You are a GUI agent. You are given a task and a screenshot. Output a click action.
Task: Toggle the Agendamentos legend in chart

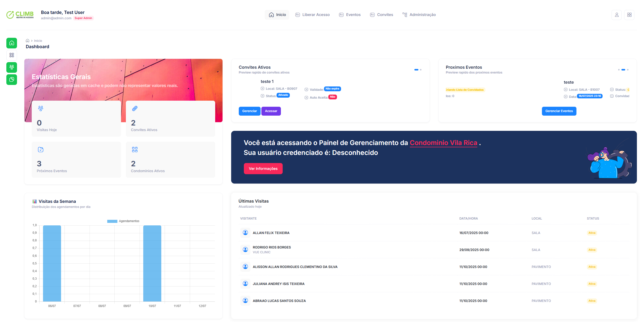(123, 221)
